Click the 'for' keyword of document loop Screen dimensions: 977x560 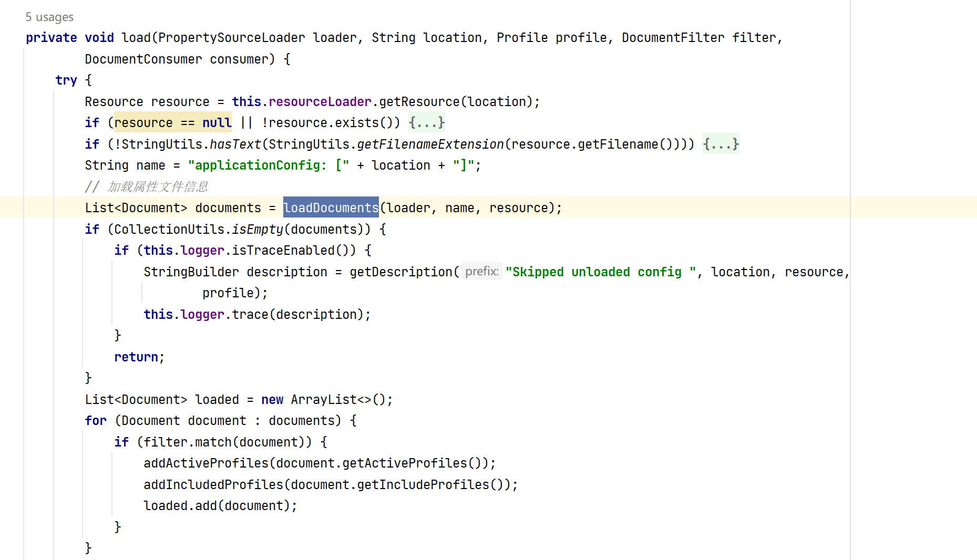(96, 420)
